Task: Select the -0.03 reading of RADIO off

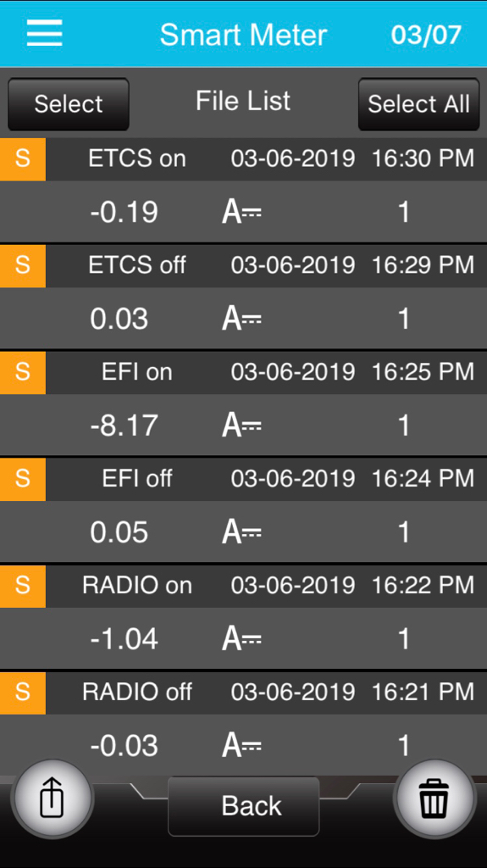Action: click(124, 746)
